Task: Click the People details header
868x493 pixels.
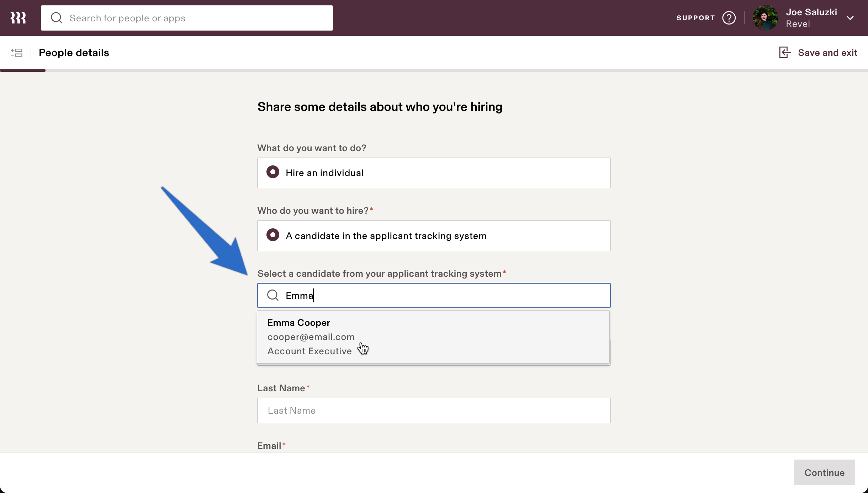Action: click(74, 52)
